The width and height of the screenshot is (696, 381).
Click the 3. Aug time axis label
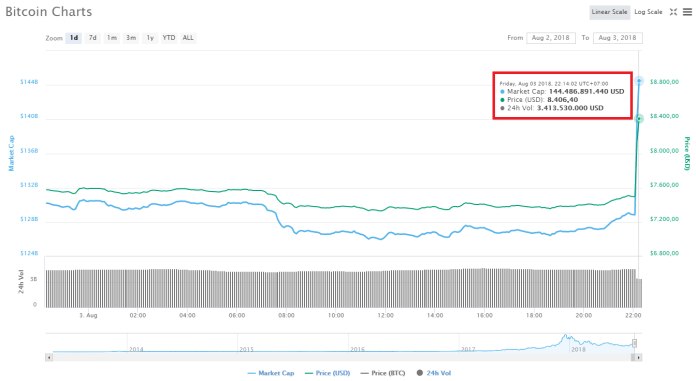[88, 315]
